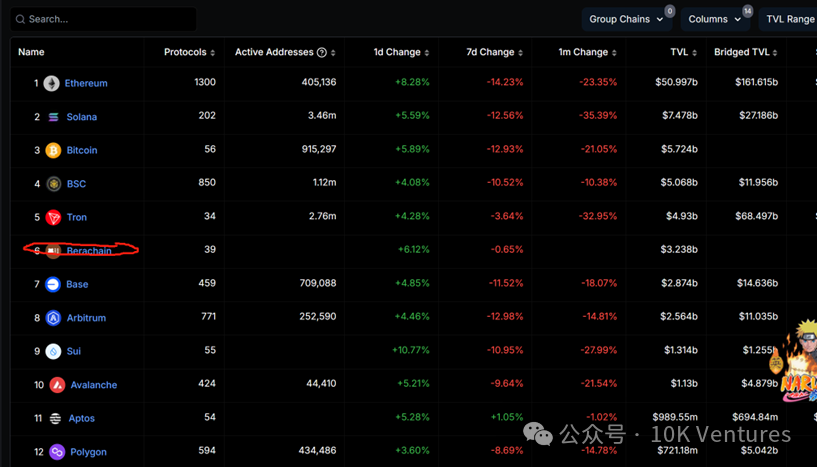Click the Solana chain logo icon

[x=53, y=117]
